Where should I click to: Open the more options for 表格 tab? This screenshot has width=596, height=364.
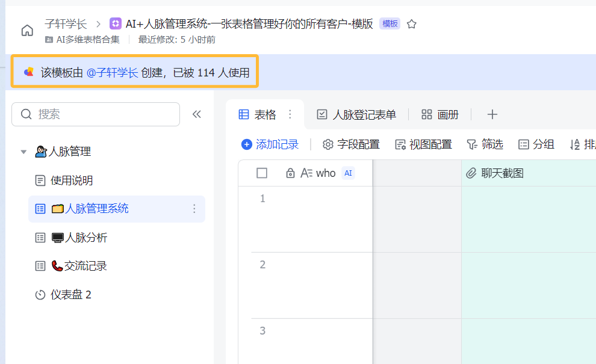tap(290, 114)
